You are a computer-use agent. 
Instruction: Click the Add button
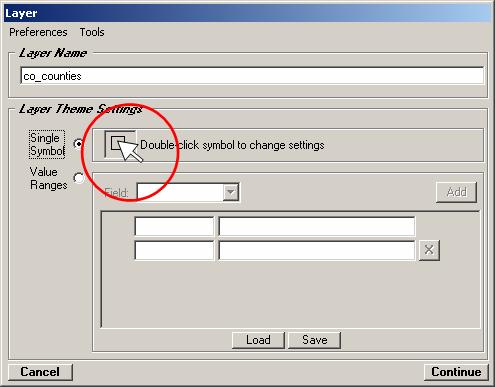pyautogui.click(x=456, y=192)
